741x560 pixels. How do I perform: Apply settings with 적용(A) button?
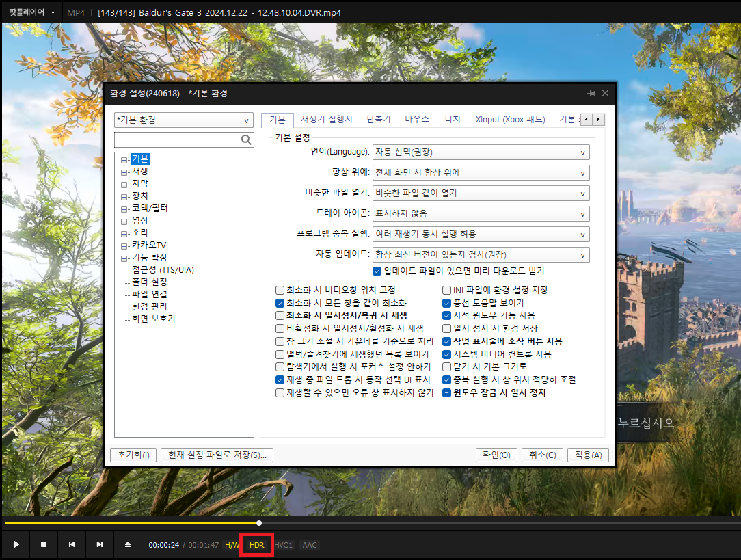pyautogui.click(x=589, y=455)
